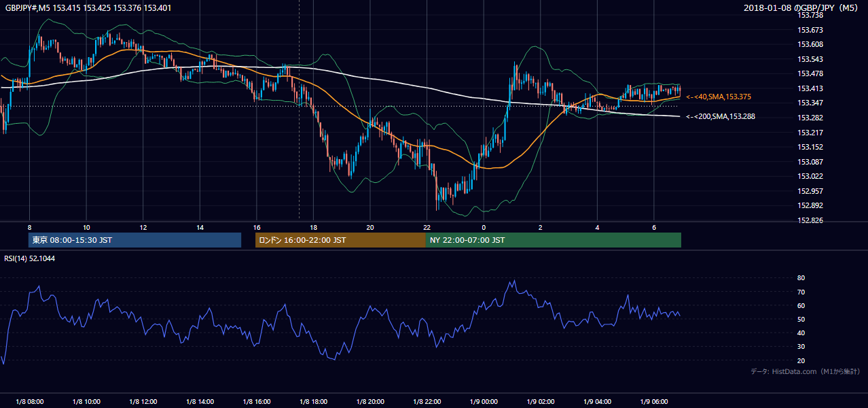Click the 1/8 20:00 time label

click(x=370, y=401)
